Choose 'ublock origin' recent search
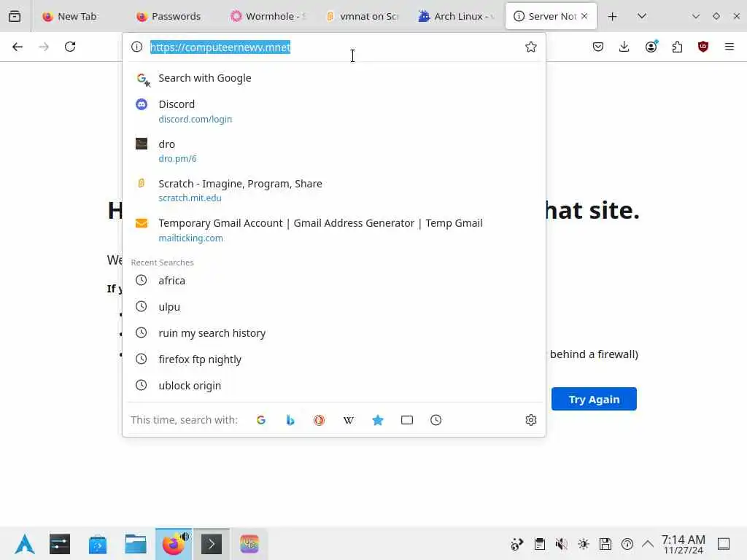Image resolution: width=747 pixels, height=560 pixels. pyautogui.click(x=334, y=385)
